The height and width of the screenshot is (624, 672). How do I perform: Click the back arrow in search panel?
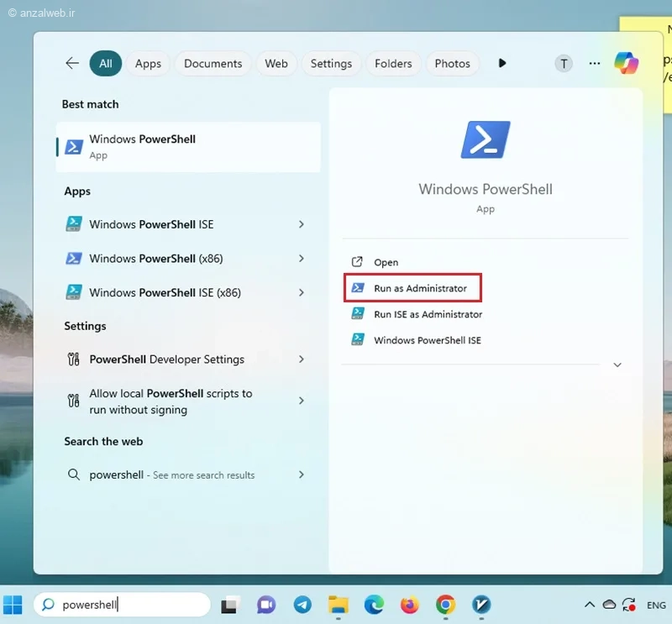pyautogui.click(x=72, y=64)
